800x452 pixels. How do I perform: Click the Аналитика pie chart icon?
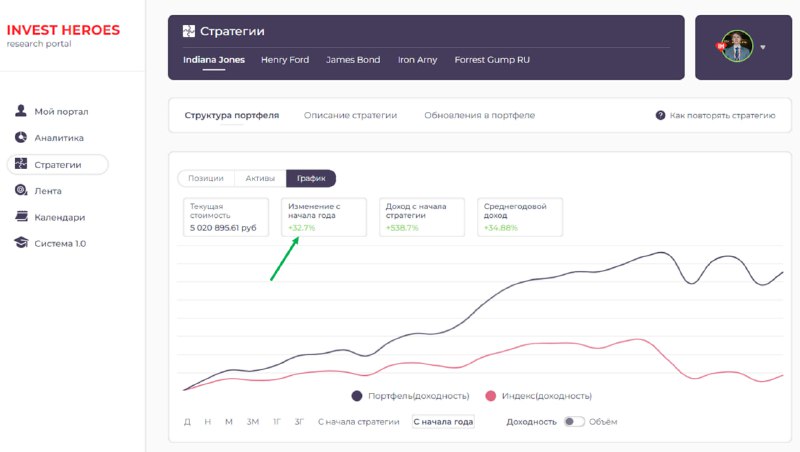pyautogui.click(x=21, y=137)
